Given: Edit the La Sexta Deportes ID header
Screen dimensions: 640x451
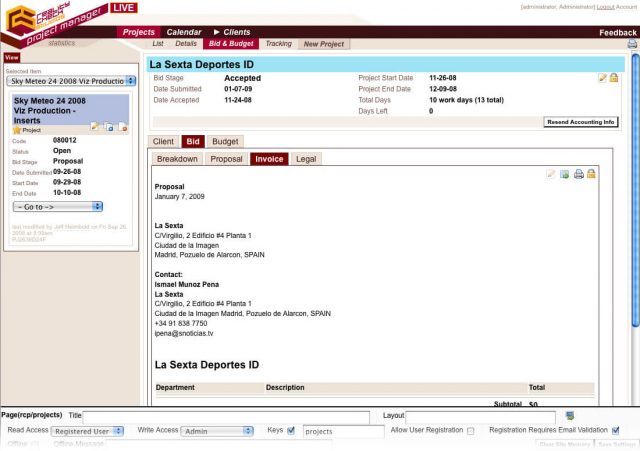Looking at the screenshot, I should pos(602,78).
